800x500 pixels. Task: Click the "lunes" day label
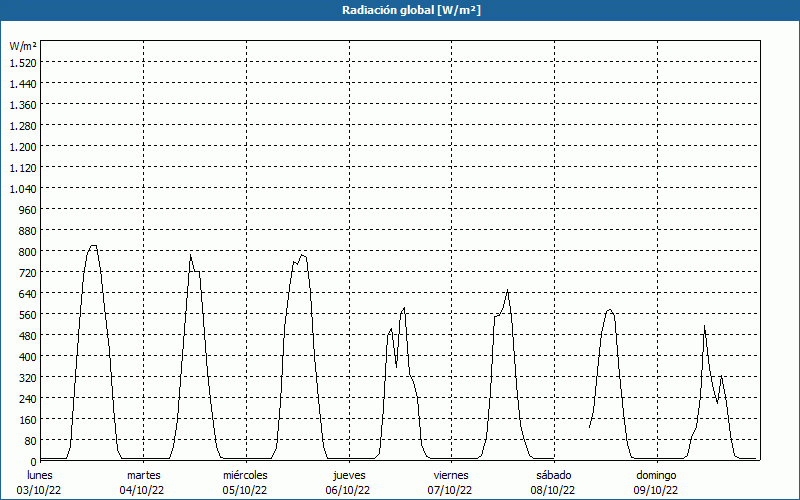tap(39, 475)
